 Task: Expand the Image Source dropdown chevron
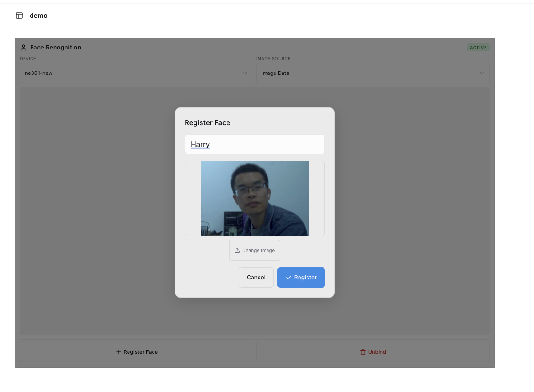click(x=481, y=73)
